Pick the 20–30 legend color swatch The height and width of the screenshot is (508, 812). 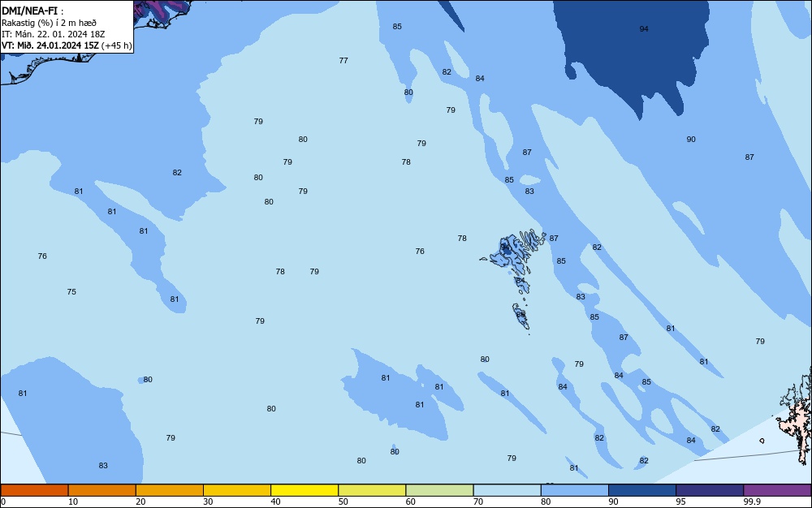[170, 490]
